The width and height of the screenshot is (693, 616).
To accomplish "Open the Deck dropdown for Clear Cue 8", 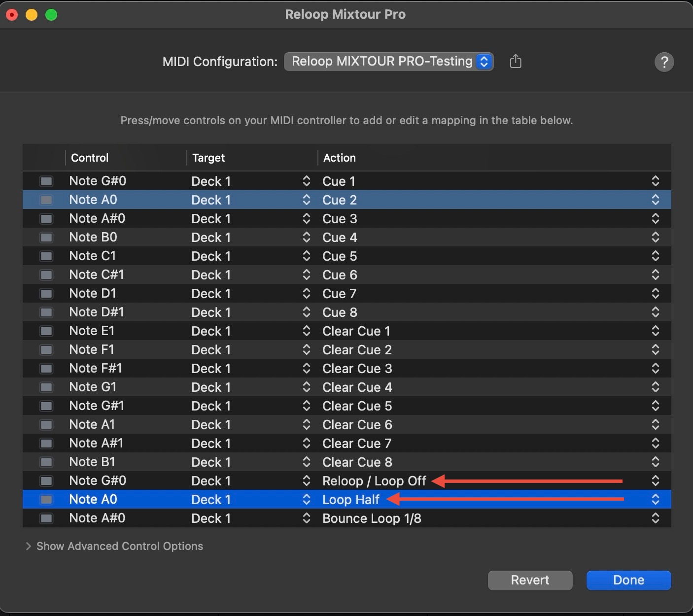I will pyautogui.click(x=306, y=462).
